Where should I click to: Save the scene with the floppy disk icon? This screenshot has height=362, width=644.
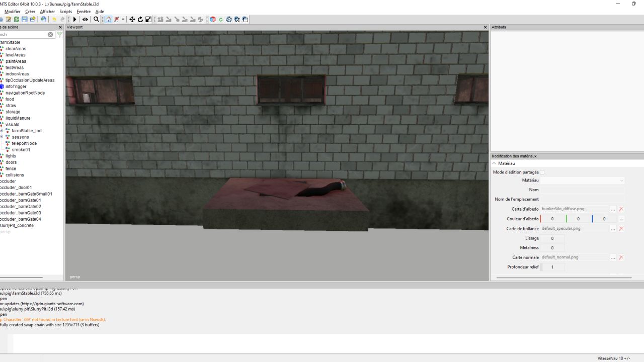click(24, 19)
